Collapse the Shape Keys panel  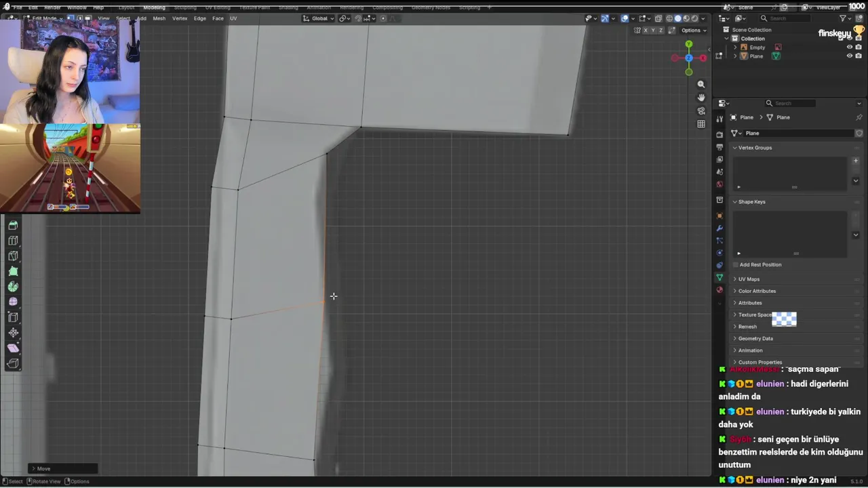pyautogui.click(x=734, y=202)
